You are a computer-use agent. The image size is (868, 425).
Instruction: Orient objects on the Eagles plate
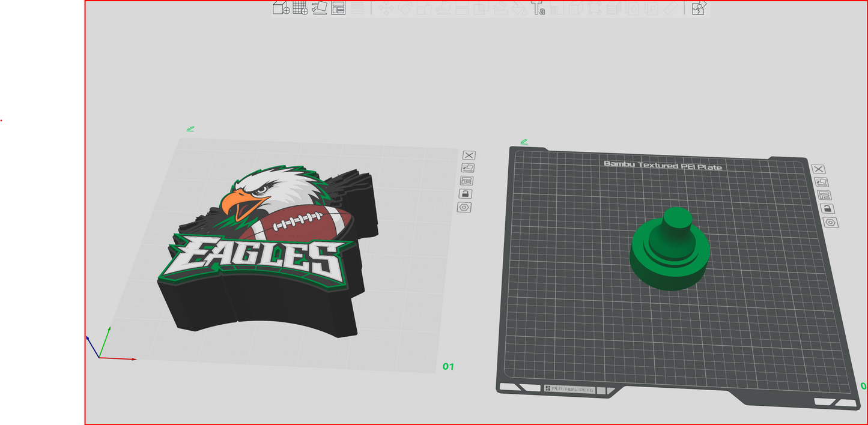[469, 168]
